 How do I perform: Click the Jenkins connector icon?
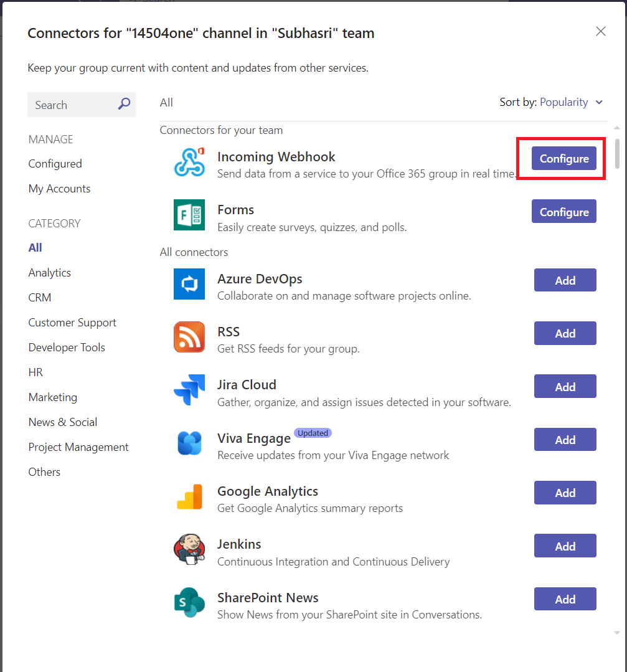(189, 549)
